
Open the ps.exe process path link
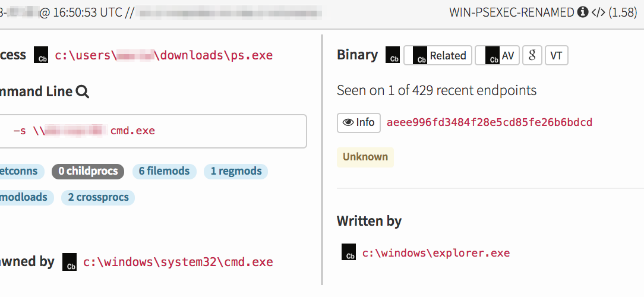coord(164,55)
